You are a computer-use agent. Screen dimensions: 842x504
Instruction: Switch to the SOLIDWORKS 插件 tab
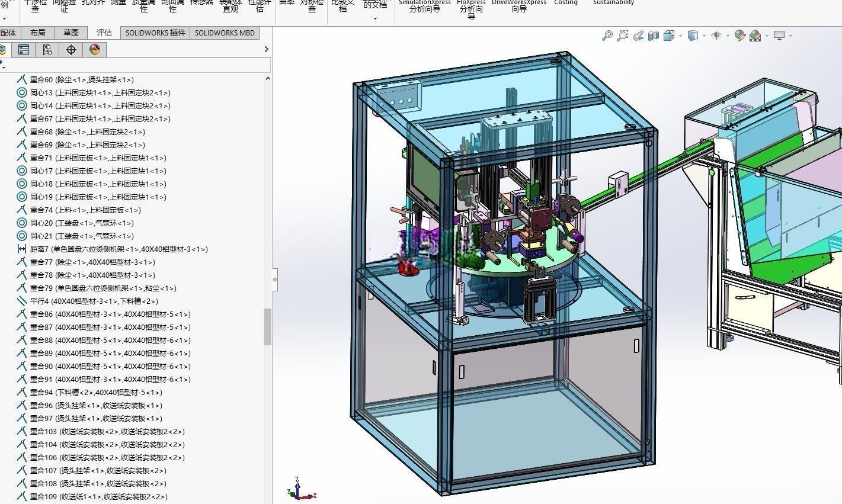[155, 33]
